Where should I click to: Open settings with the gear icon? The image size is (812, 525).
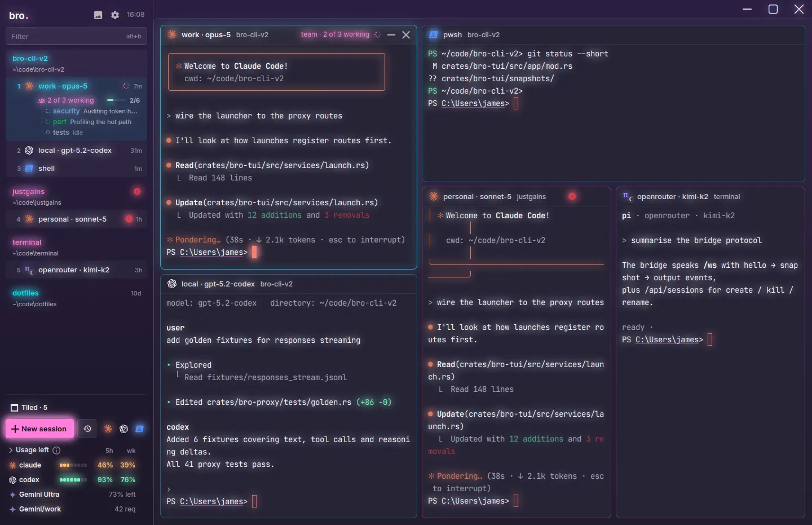click(x=115, y=15)
